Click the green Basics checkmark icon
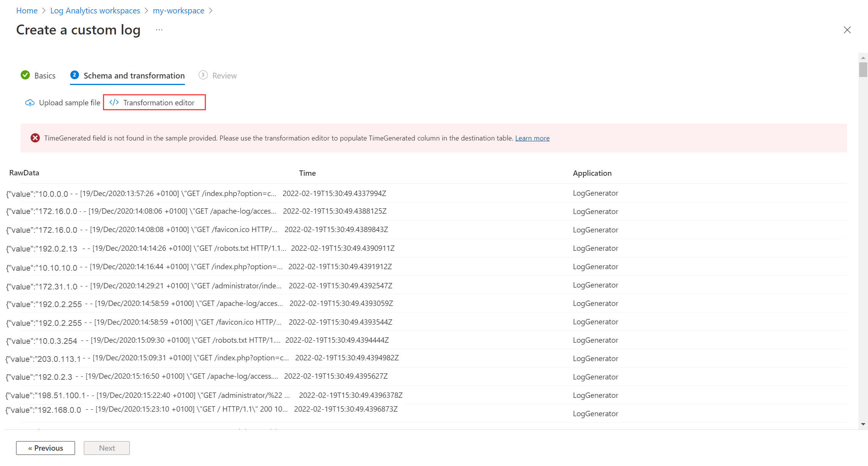 click(x=25, y=75)
